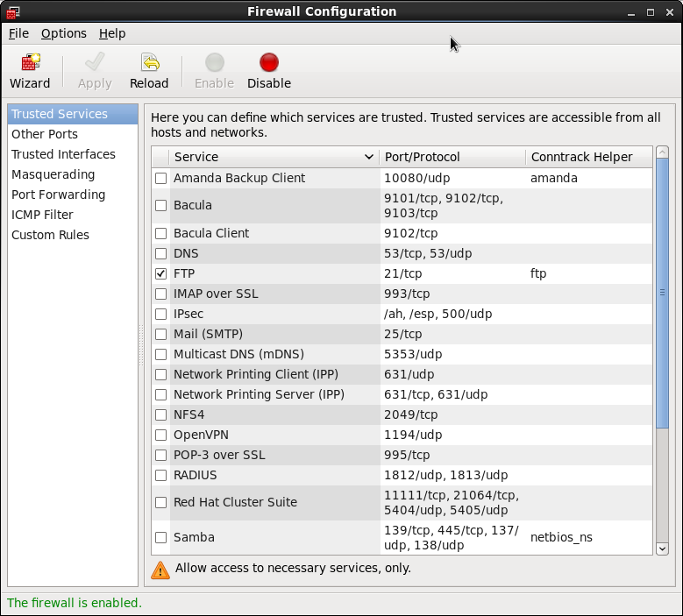
Task: Click the Conntrack Helper column header
Action: tap(589, 157)
